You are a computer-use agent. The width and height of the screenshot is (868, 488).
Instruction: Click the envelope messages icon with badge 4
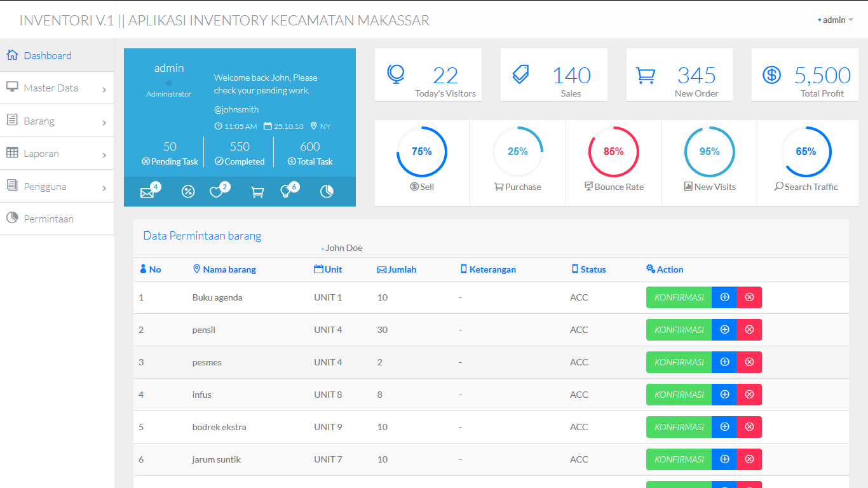[147, 192]
